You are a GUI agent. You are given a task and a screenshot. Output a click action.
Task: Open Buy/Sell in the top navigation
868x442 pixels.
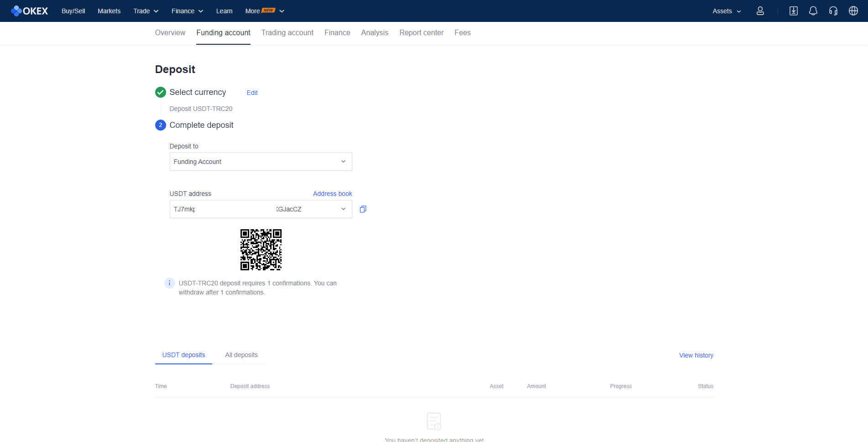[73, 11]
